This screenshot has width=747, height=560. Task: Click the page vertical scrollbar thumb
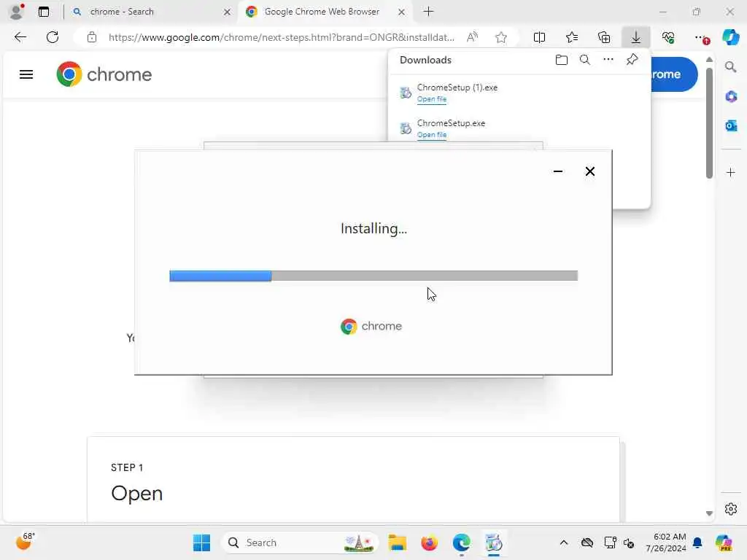click(709, 123)
